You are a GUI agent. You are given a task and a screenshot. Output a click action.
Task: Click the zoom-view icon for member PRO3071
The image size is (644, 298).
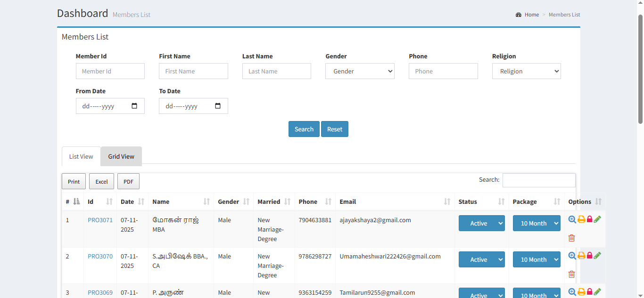572,219
